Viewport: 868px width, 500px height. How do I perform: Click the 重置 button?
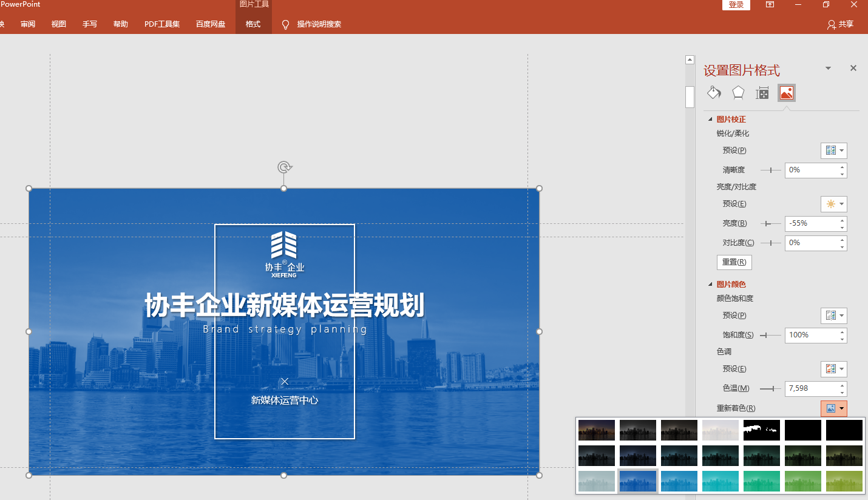[x=734, y=262]
